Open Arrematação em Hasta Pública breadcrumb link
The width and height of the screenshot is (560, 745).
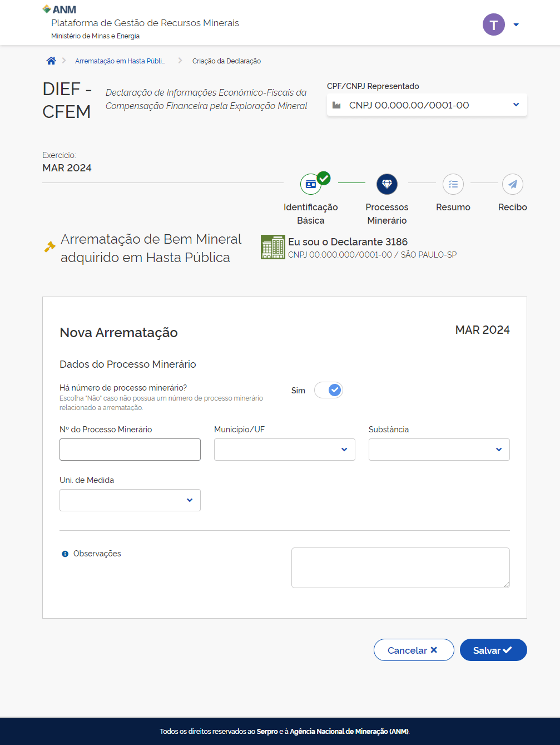tap(120, 61)
